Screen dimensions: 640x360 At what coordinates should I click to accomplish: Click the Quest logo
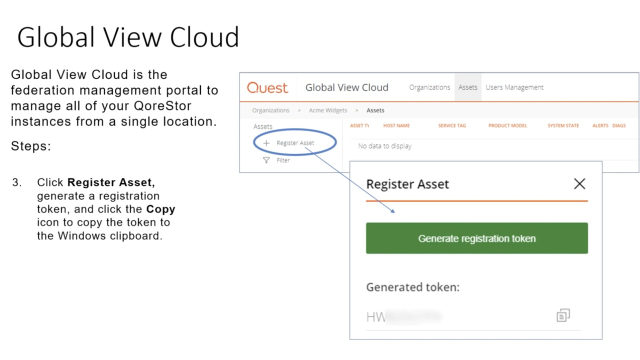click(267, 88)
